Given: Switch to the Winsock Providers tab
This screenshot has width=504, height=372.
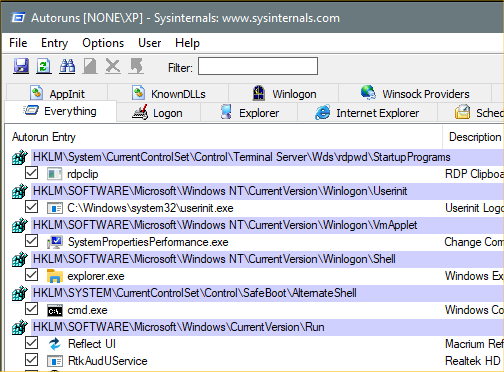Looking at the screenshot, I should [x=415, y=93].
